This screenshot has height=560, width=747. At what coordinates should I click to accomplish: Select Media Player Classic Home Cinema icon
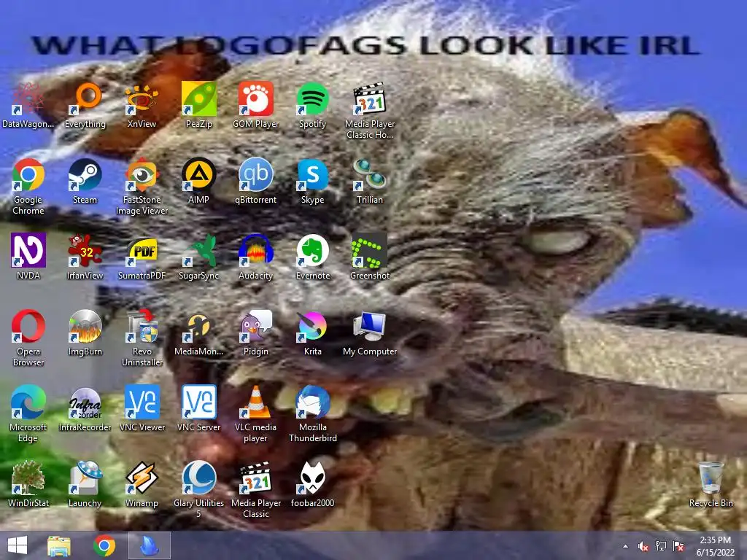[370, 111]
